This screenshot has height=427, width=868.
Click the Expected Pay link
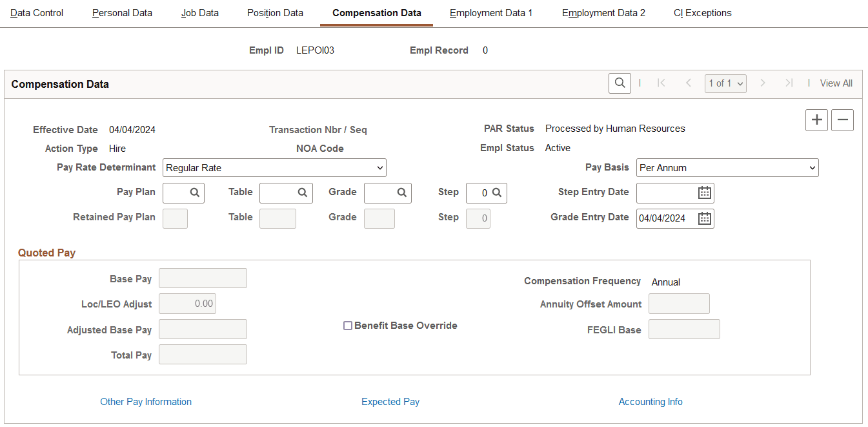[x=390, y=401]
